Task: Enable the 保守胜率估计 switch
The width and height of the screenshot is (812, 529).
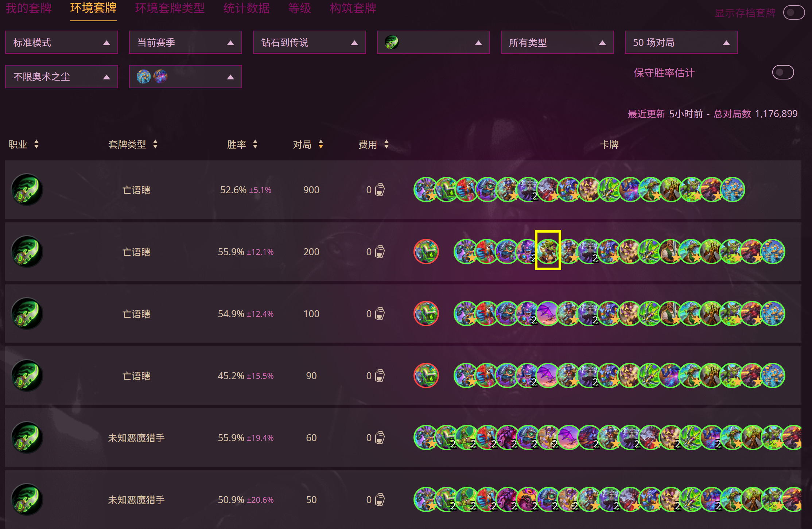Action: click(783, 72)
